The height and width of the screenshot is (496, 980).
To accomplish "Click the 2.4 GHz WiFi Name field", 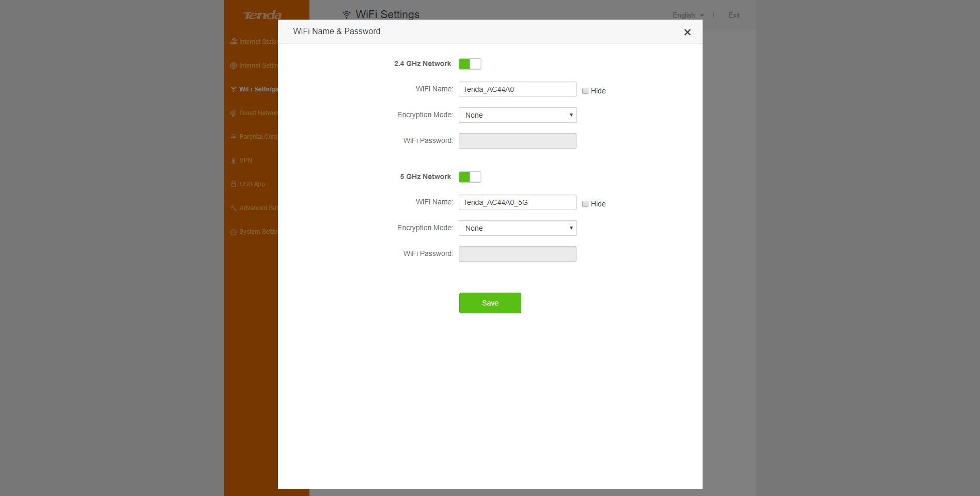I will click(517, 89).
